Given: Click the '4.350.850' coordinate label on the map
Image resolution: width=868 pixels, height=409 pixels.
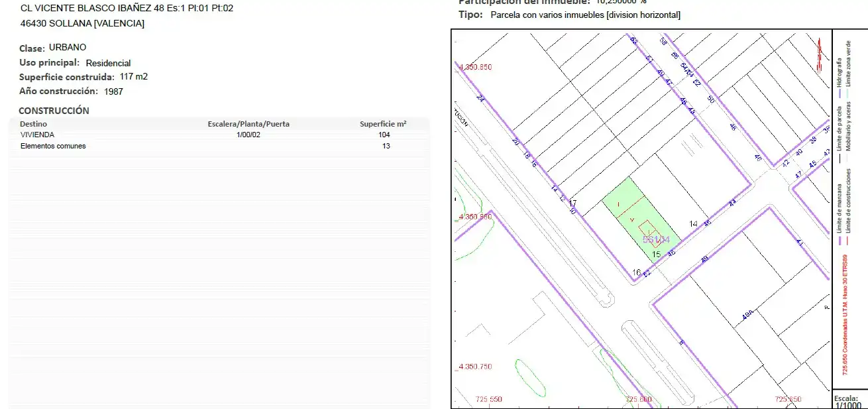Looking at the screenshot, I should coord(475,67).
